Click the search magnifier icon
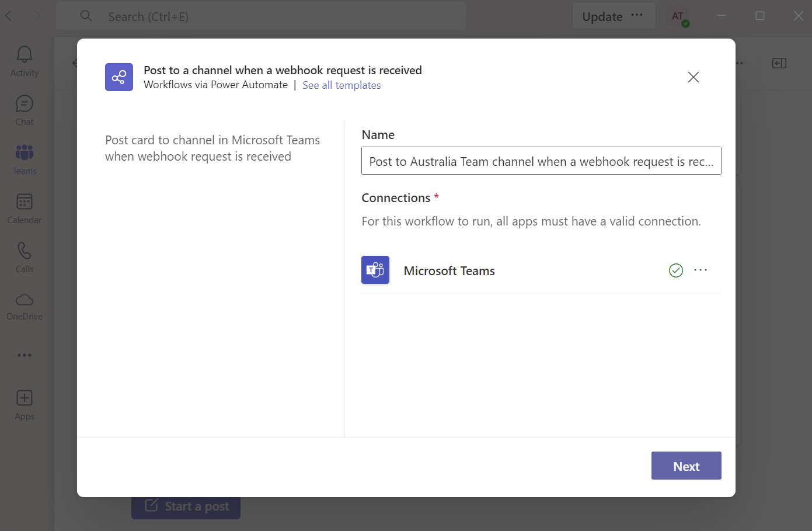 click(86, 16)
